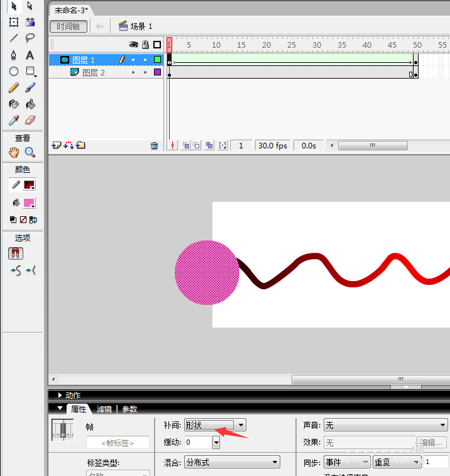The width and height of the screenshot is (450, 476).
Task: Toggle outline view for all layers
Action: click(x=157, y=45)
